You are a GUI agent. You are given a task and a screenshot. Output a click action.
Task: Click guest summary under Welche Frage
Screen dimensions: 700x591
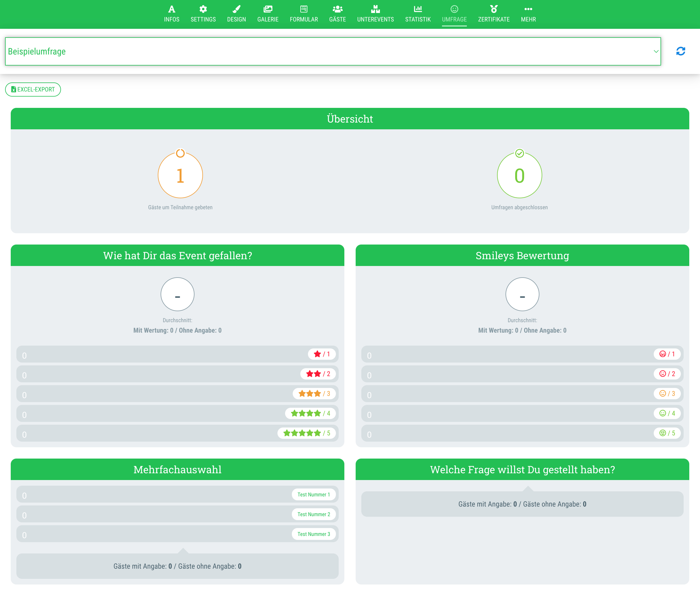click(522, 504)
